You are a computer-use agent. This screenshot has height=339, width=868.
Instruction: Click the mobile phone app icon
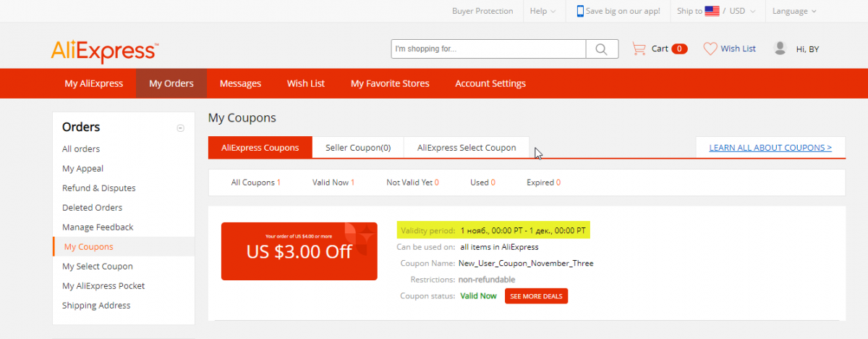[x=580, y=11]
